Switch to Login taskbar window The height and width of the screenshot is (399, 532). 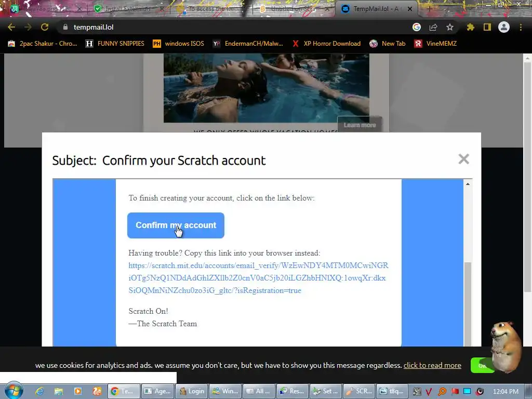point(192,391)
